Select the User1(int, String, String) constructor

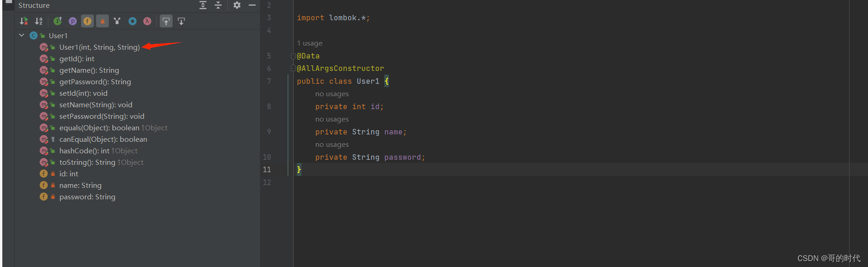pyautogui.click(x=99, y=47)
